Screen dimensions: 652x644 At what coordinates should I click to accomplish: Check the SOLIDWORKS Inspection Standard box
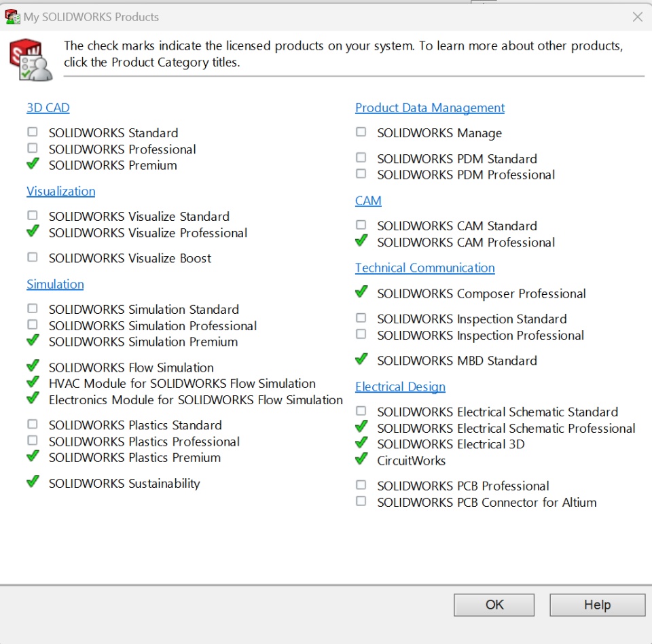pos(361,318)
